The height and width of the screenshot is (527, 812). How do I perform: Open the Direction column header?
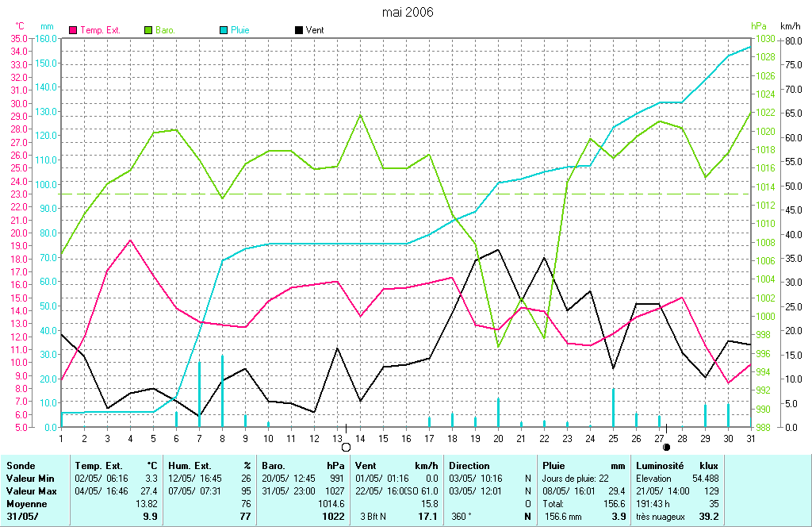[x=469, y=466]
